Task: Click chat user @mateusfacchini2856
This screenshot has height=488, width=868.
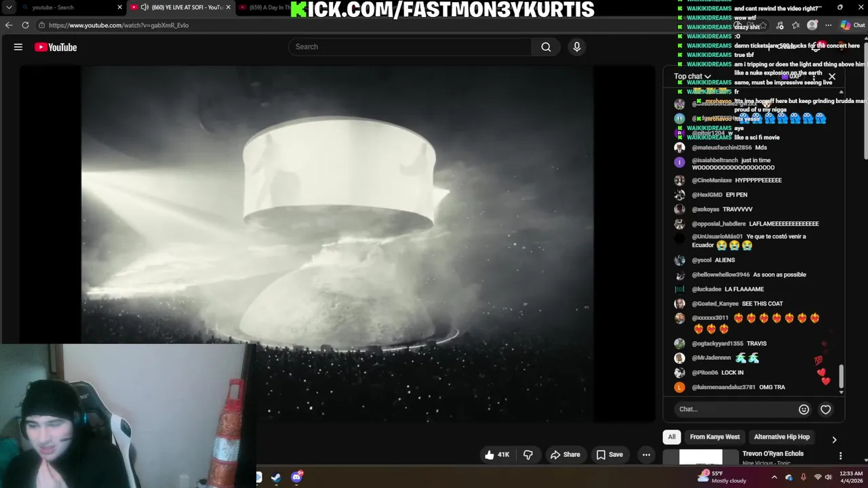Action: (722, 148)
